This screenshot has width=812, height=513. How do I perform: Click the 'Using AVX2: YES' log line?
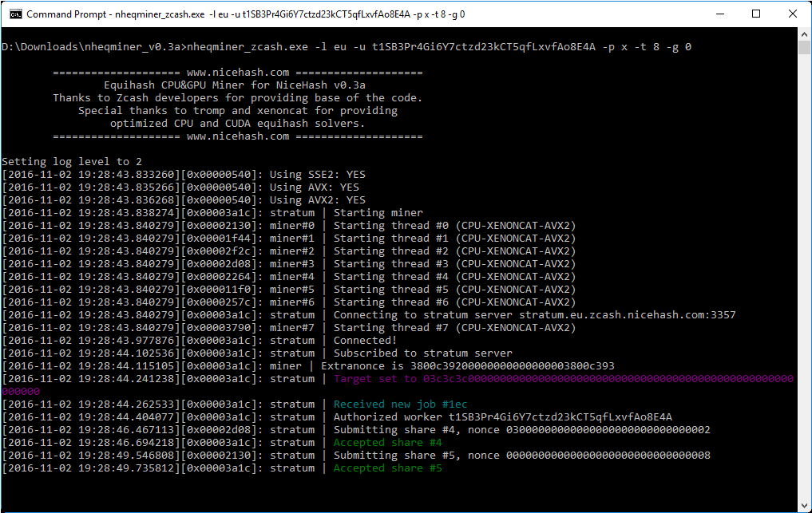(x=317, y=200)
